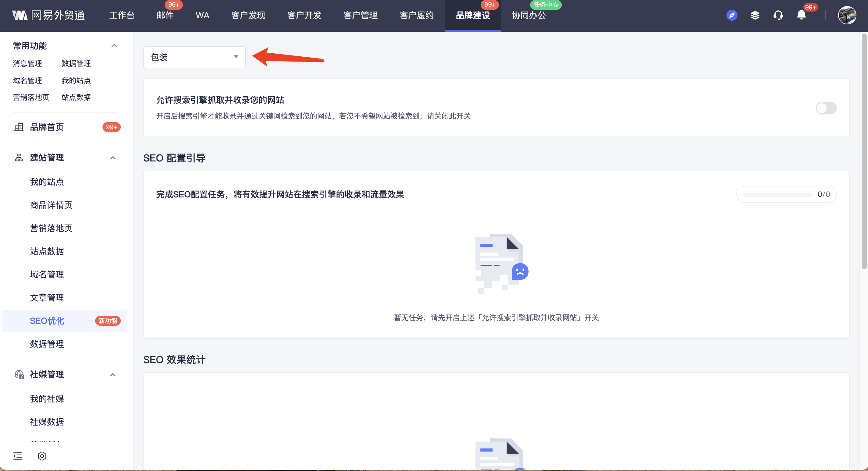
Task: Collapse the 常用功能 section
Action: pos(114,46)
